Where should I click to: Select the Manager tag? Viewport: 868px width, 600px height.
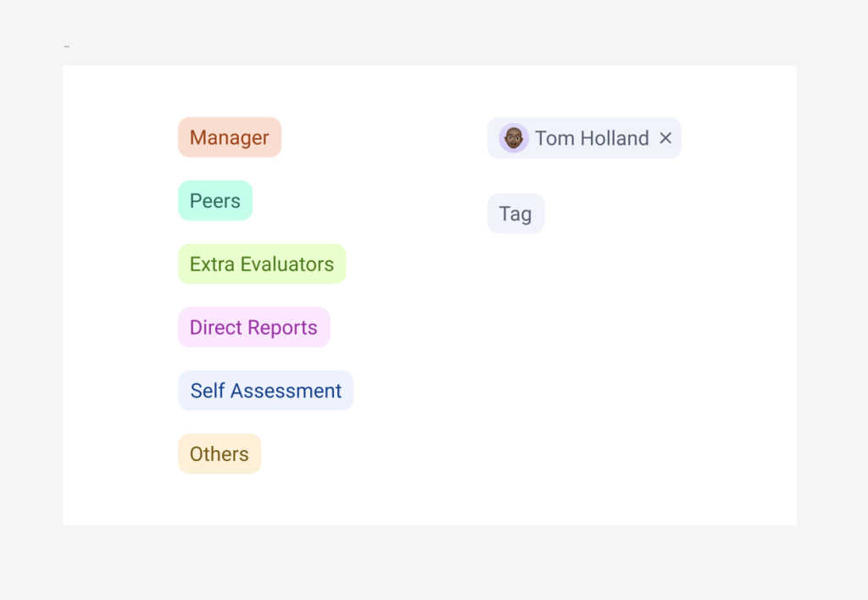229,137
